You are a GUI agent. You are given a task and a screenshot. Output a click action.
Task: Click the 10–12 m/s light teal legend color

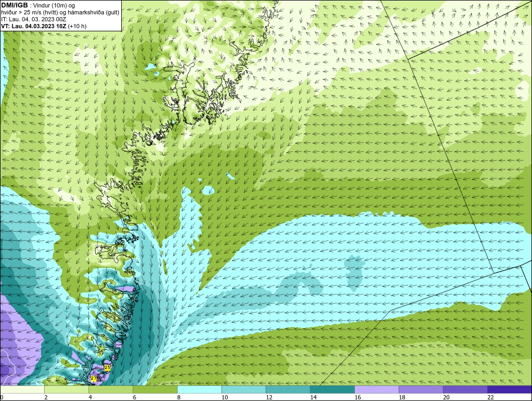[x=244, y=389]
